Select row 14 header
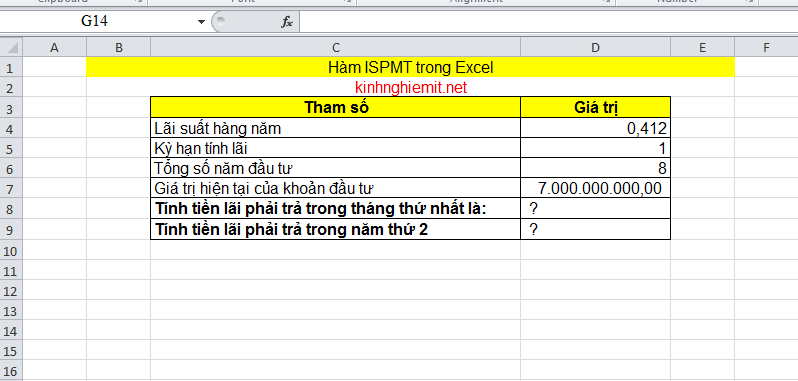Viewport: 798px width, 381px height. 11,331
